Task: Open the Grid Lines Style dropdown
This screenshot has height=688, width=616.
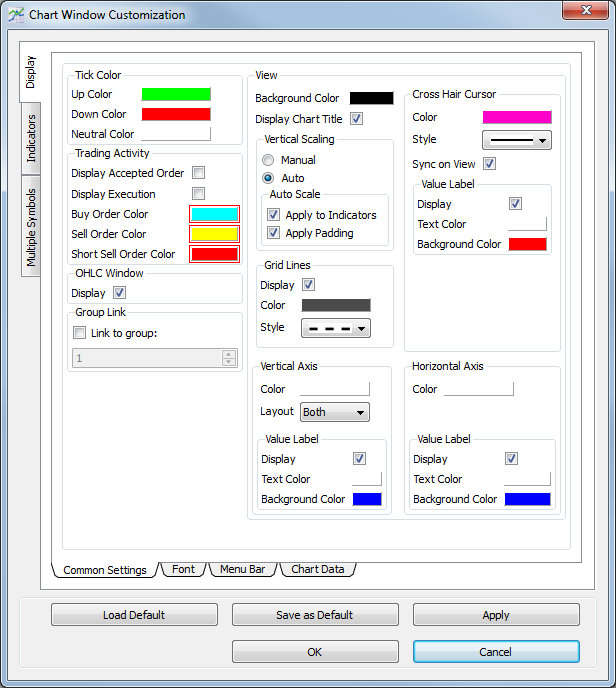Action: click(335, 328)
